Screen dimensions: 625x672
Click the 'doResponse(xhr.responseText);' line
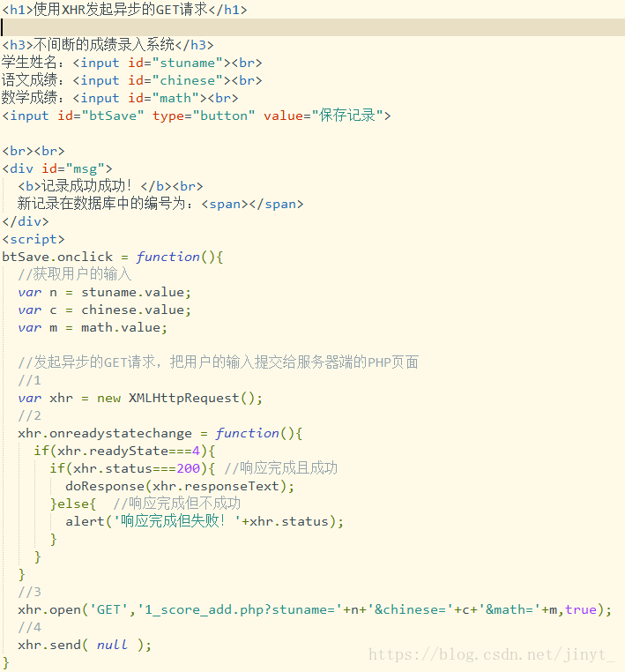[x=180, y=486]
